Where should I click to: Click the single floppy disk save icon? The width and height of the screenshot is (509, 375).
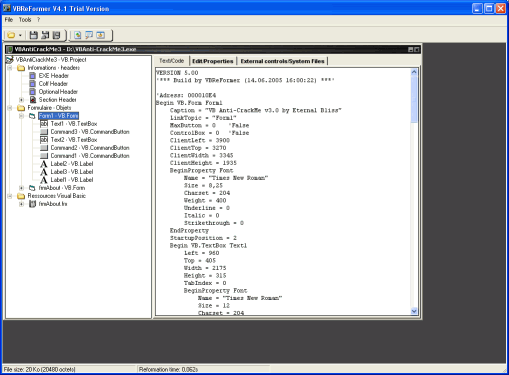click(33, 35)
